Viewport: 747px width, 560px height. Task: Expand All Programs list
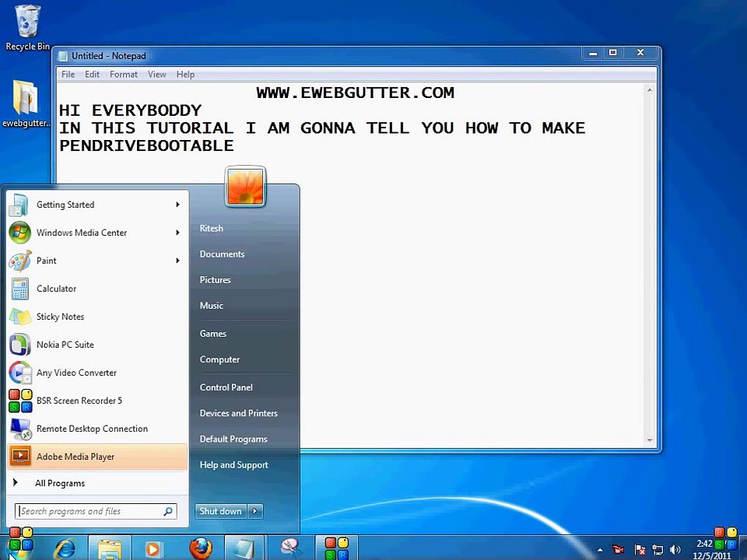click(x=97, y=483)
